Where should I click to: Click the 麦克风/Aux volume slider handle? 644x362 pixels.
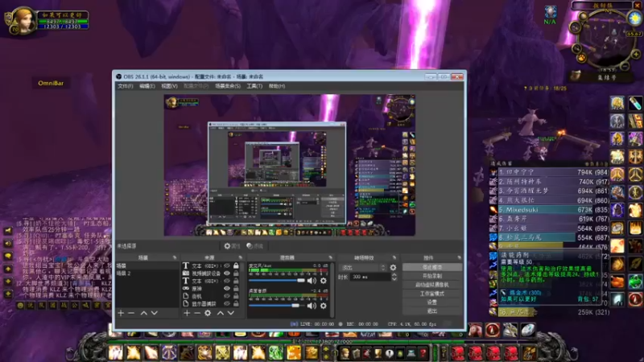[301, 281]
